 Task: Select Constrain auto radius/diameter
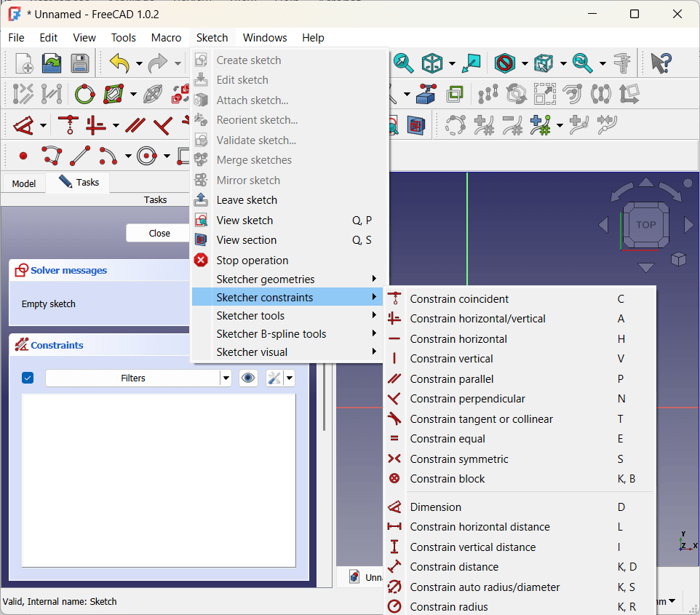point(520,587)
